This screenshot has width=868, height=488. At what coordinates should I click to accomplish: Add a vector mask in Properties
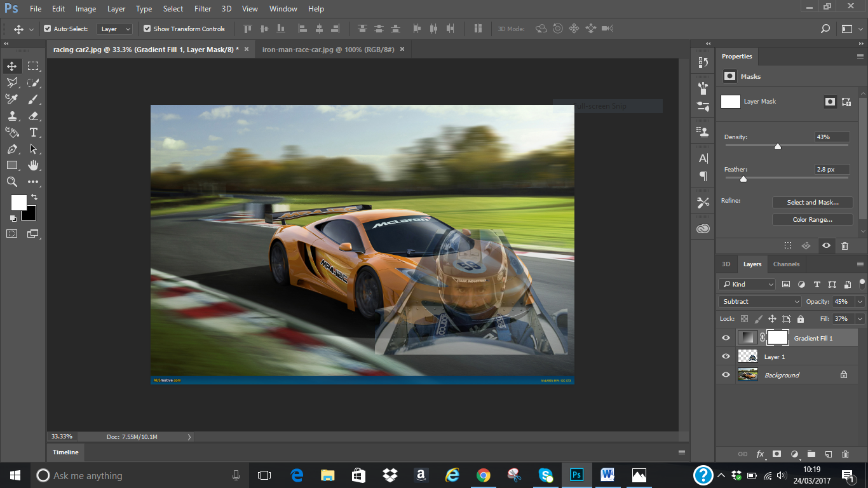click(x=846, y=102)
